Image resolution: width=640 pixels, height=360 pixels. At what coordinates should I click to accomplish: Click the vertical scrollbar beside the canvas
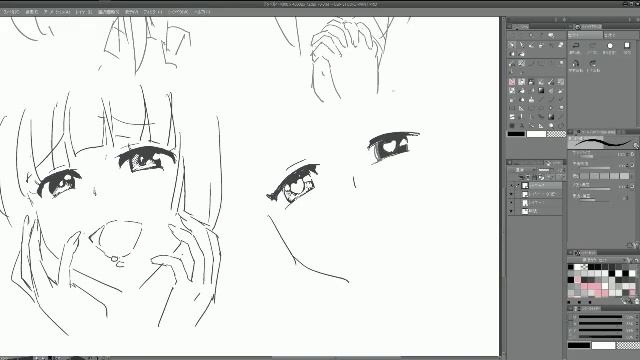coord(503,186)
